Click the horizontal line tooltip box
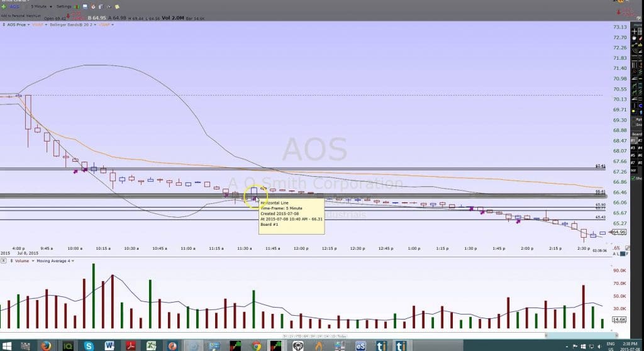 click(x=292, y=216)
